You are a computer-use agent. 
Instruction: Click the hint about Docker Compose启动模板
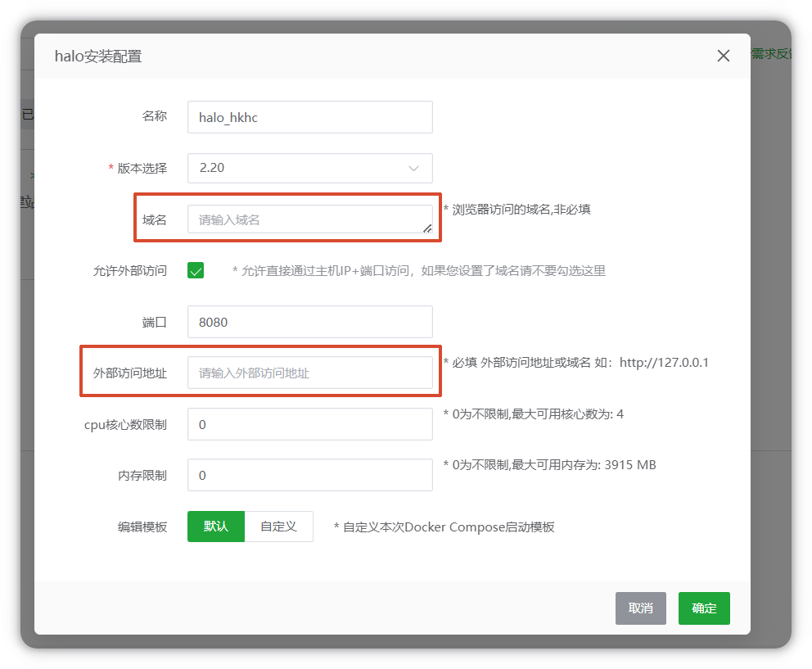tap(444, 527)
